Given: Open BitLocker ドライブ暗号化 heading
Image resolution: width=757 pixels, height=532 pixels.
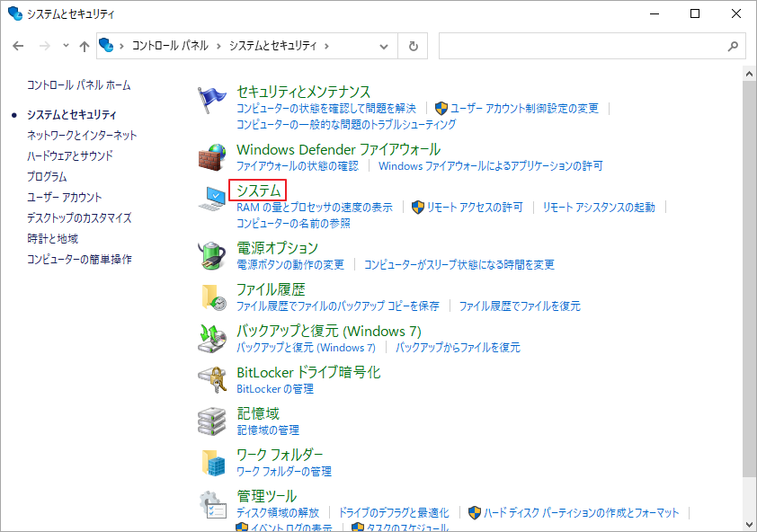Looking at the screenshot, I should coord(308,373).
